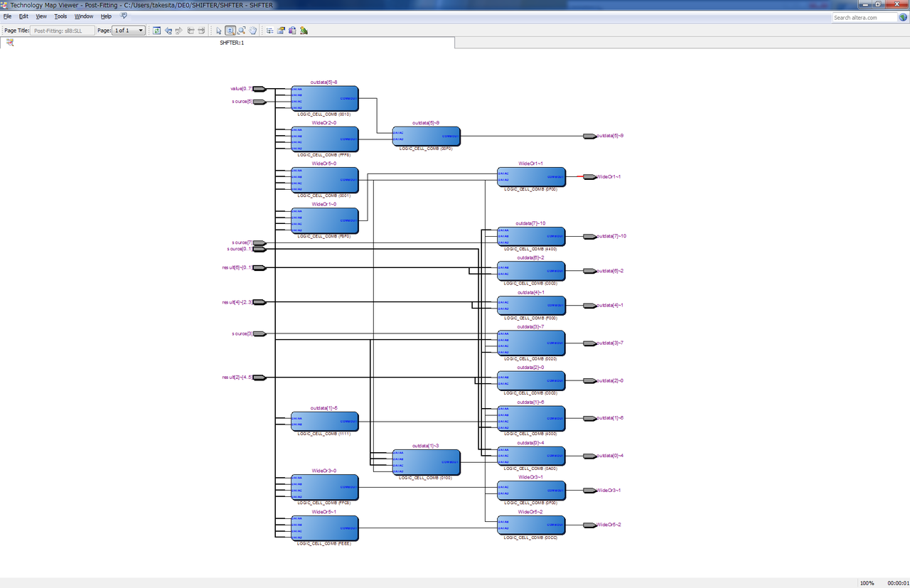Select the source[3] input pin

pyautogui.click(x=259, y=333)
